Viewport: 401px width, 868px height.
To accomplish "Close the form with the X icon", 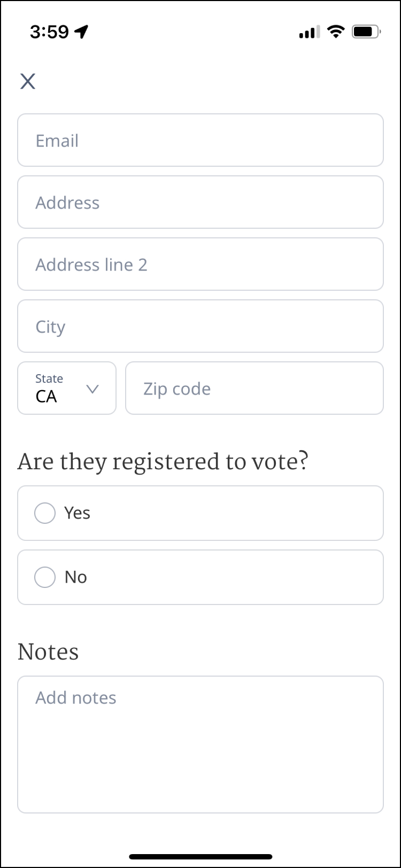I will tap(28, 81).
